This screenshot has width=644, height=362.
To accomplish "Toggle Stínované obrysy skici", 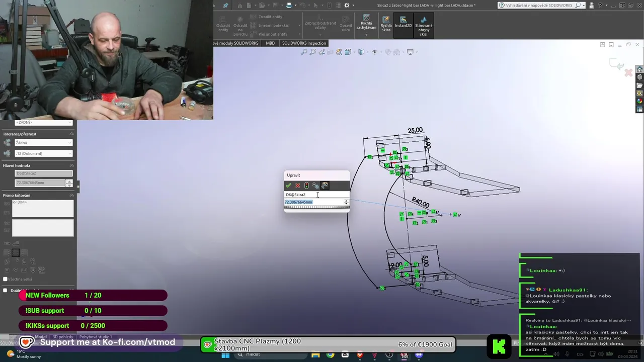I will 424,26.
